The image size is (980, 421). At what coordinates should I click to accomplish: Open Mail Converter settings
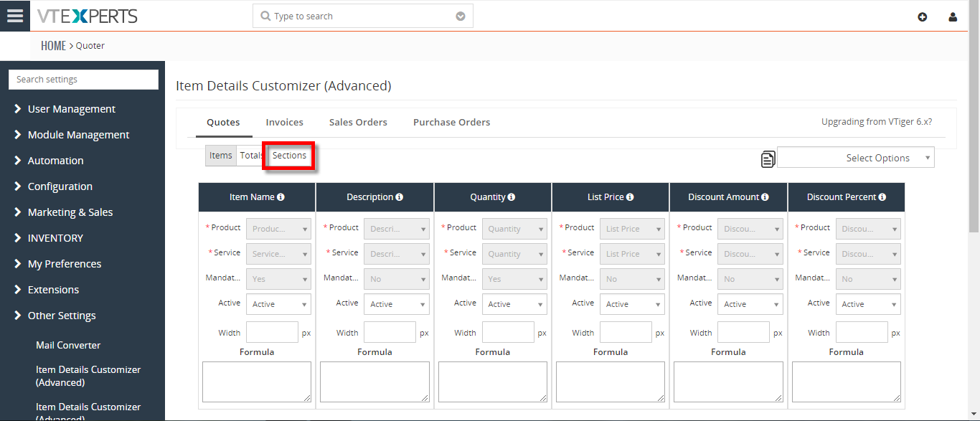pos(68,345)
